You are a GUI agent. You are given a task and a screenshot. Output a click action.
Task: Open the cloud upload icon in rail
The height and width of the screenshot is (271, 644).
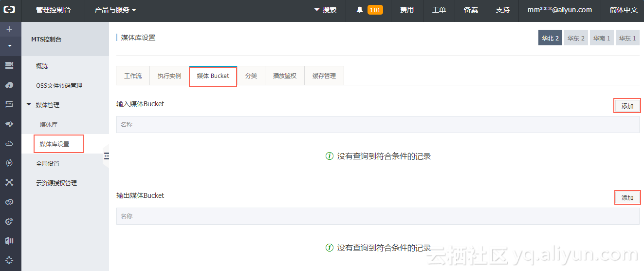(x=9, y=85)
